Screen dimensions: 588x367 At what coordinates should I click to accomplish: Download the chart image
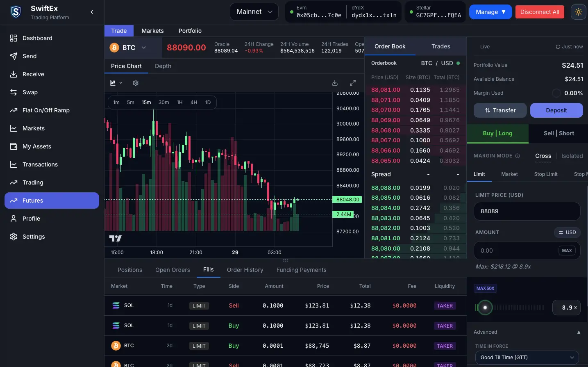(334, 82)
